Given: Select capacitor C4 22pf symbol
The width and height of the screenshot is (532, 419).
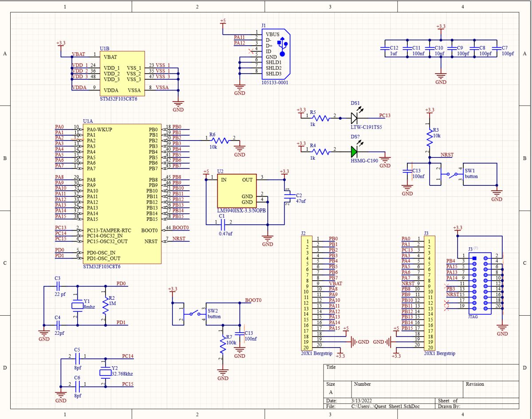Looking at the screenshot, I should coord(58,325).
